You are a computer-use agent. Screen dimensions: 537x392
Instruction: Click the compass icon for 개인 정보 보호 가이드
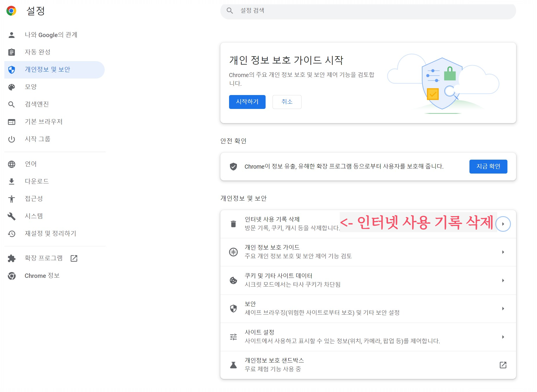point(233,252)
